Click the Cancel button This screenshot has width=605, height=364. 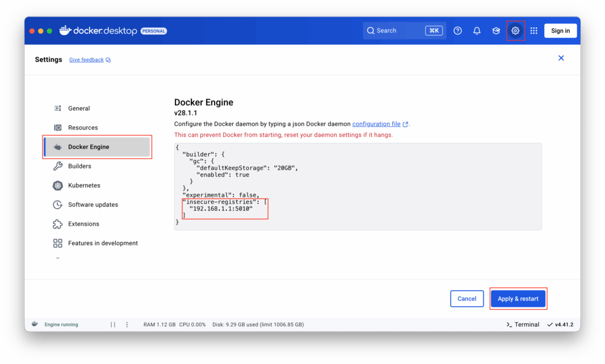pyautogui.click(x=467, y=299)
